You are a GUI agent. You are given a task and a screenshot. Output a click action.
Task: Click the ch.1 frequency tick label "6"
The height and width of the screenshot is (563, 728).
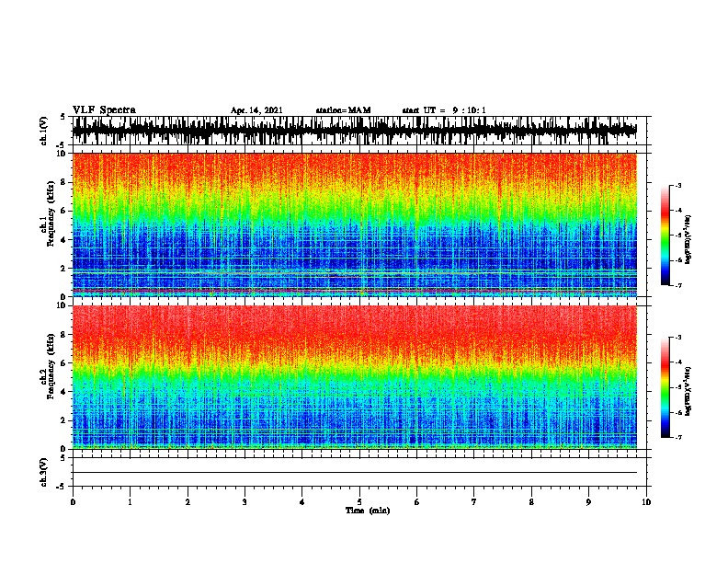(64, 211)
